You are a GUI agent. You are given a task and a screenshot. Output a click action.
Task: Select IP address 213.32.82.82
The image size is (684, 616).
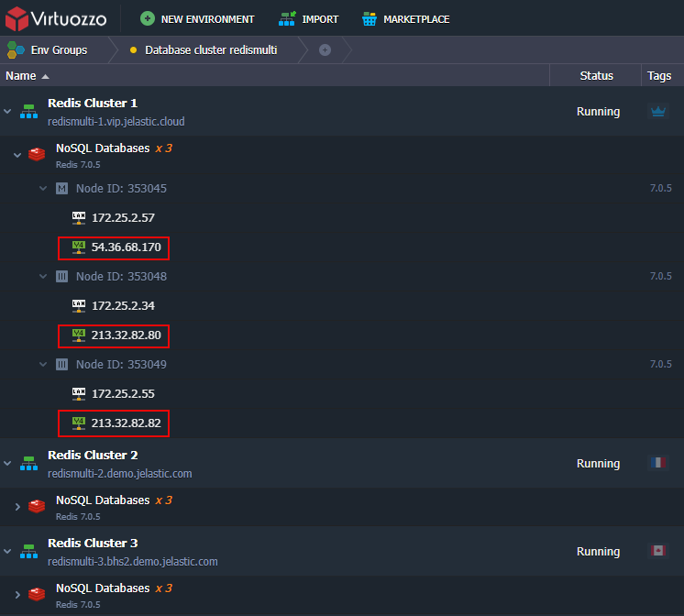(x=126, y=423)
